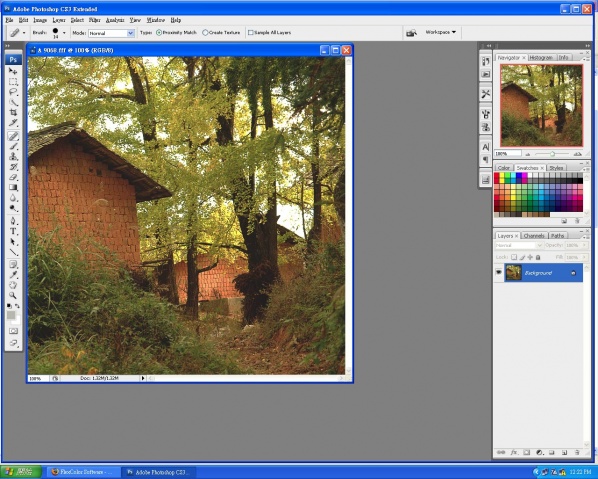The height and width of the screenshot is (479, 598).
Task: Click the Adobe Photoshop CS3 taskbar button
Action: (159, 472)
